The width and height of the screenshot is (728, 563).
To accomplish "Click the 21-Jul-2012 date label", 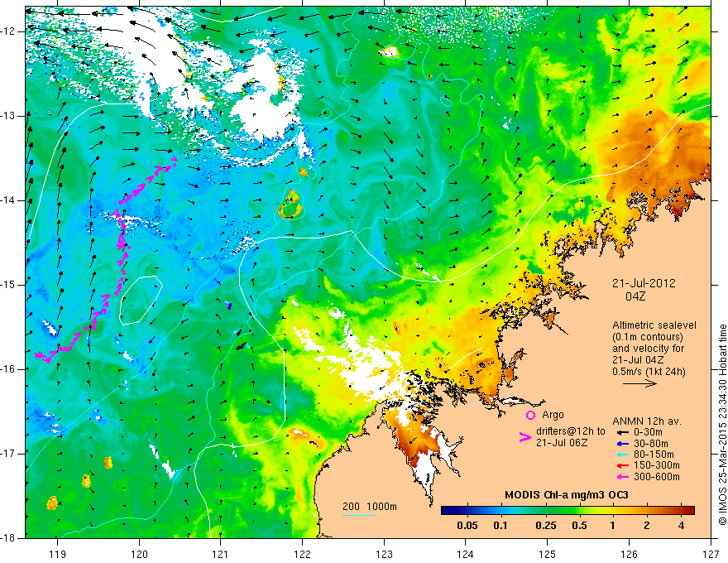I will click(x=644, y=283).
